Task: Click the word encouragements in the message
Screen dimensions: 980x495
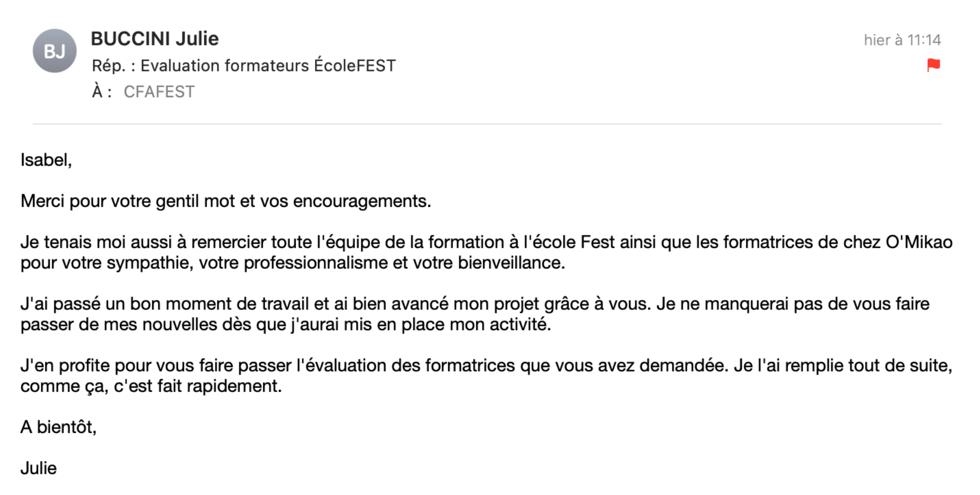Action: point(362,201)
